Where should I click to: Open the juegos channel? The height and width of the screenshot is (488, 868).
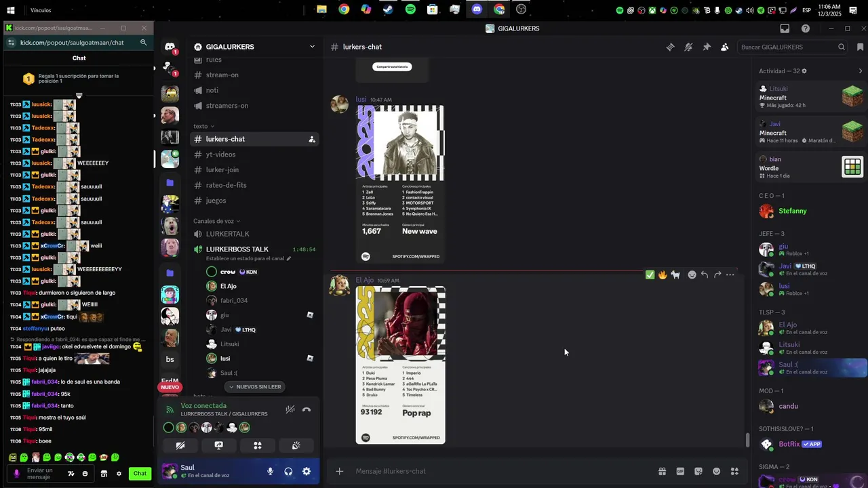point(254,201)
